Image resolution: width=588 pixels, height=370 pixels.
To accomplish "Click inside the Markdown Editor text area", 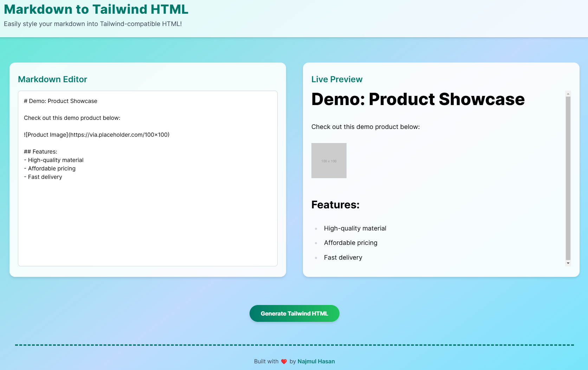I will [148, 178].
